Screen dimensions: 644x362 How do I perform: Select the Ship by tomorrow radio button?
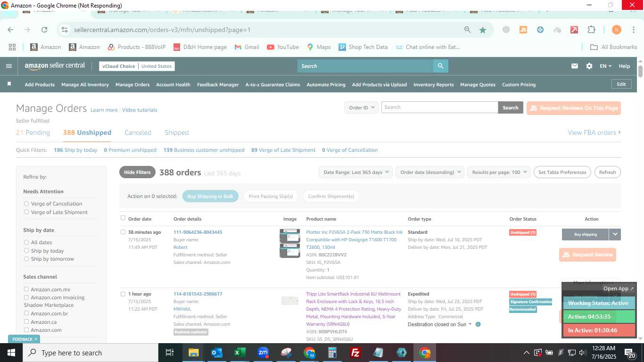26,259
